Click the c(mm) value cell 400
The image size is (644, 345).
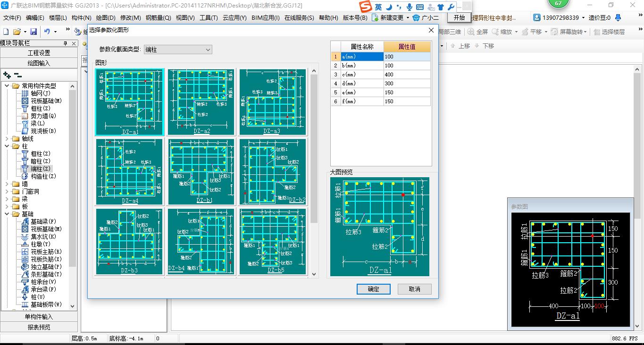(x=407, y=74)
